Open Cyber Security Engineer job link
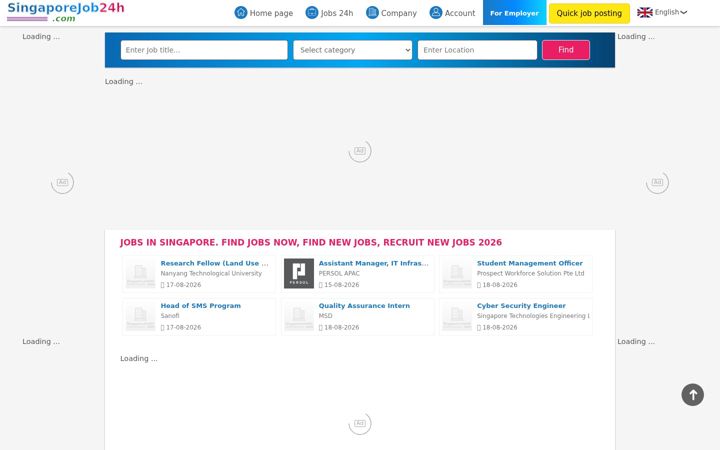This screenshot has width=720, height=450. (x=521, y=306)
